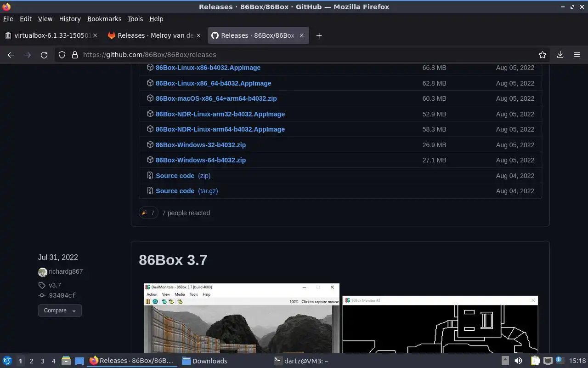This screenshot has width=588, height=368.
Task: Click the 86Box Monitor #2 screenshot
Action: (440, 325)
